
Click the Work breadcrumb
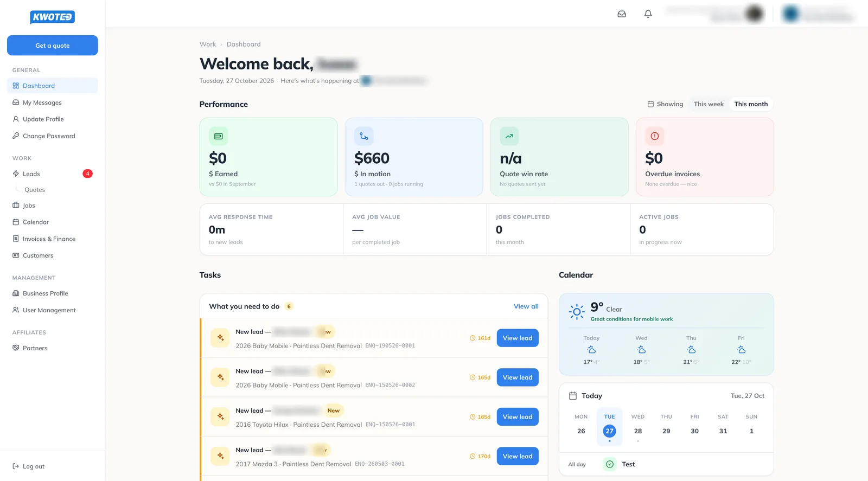coord(208,44)
